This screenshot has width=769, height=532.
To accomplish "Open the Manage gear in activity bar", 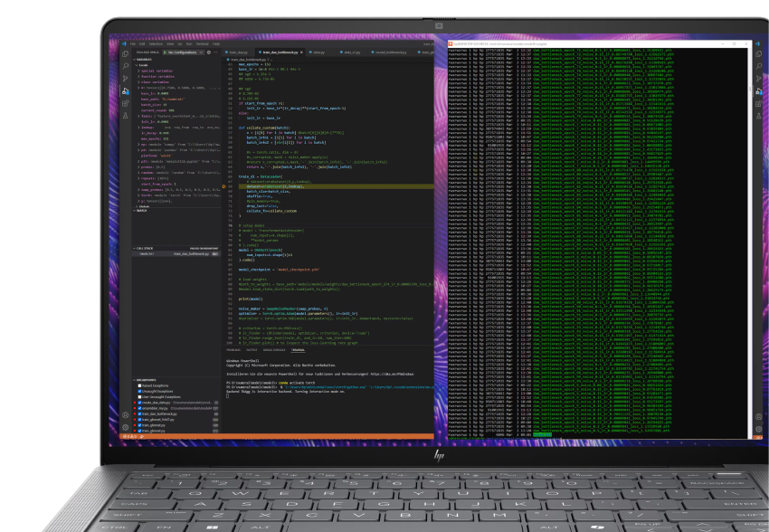I will tap(126, 428).
